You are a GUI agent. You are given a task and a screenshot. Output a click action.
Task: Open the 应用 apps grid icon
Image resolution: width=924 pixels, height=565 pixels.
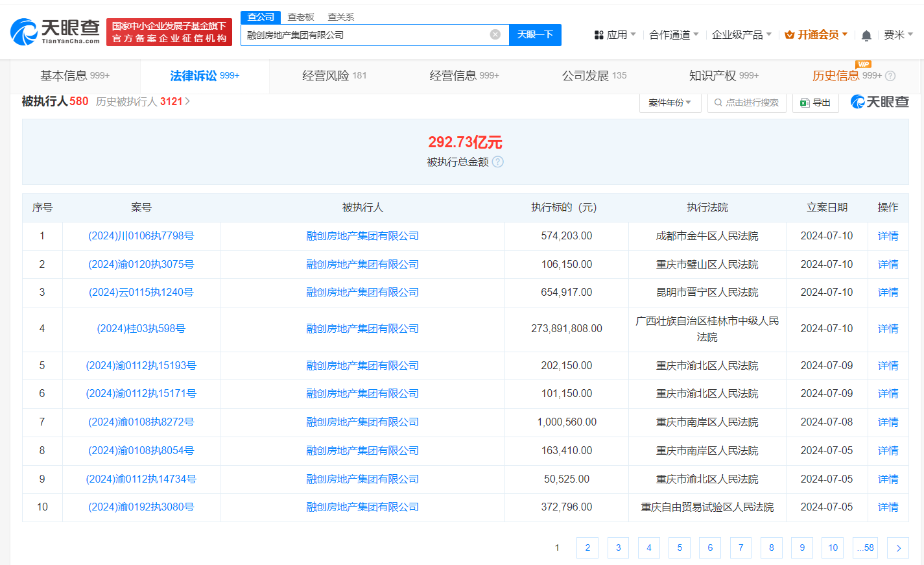598,34
